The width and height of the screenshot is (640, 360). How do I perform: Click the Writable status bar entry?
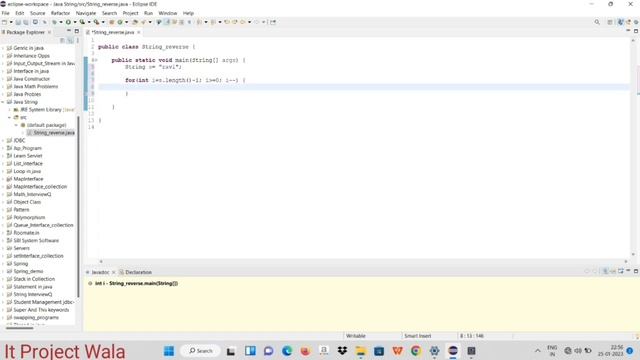[356, 336]
